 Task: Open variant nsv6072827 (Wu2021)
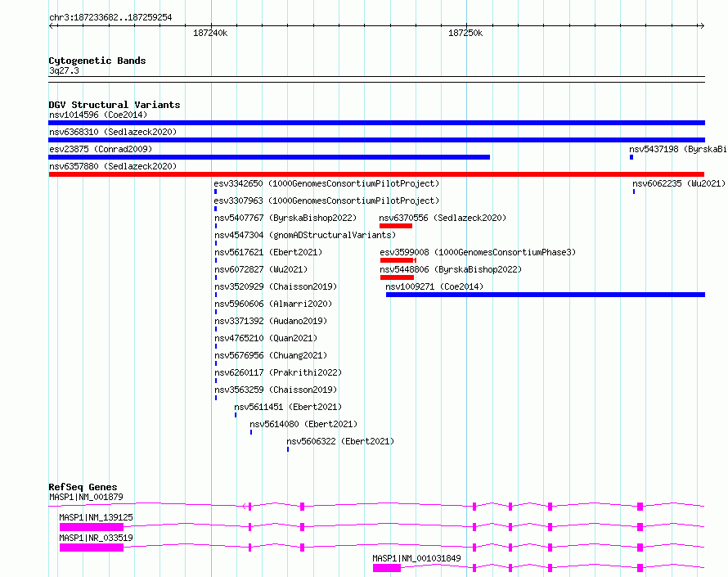(261, 269)
